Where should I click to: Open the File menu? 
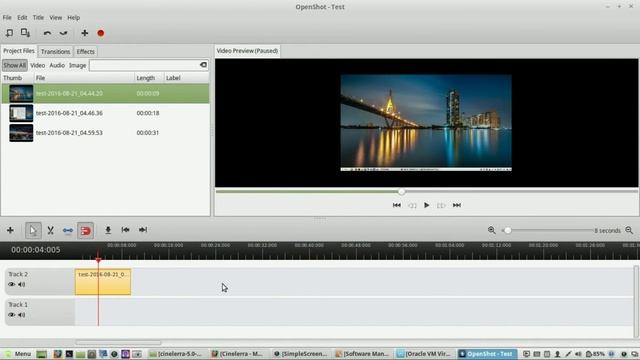(x=7, y=18)
